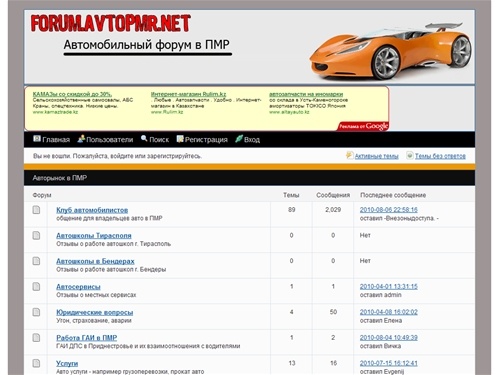The width and height of the screenshot is (500, 375).
Task: Open the Активные темы link
Action: pyautogui.click(x=377, y=156)
